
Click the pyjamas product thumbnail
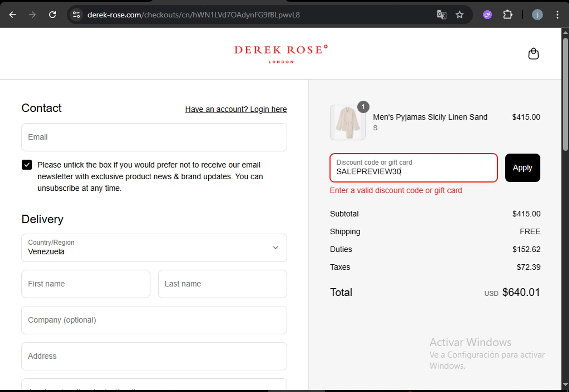tap(347, 123)
